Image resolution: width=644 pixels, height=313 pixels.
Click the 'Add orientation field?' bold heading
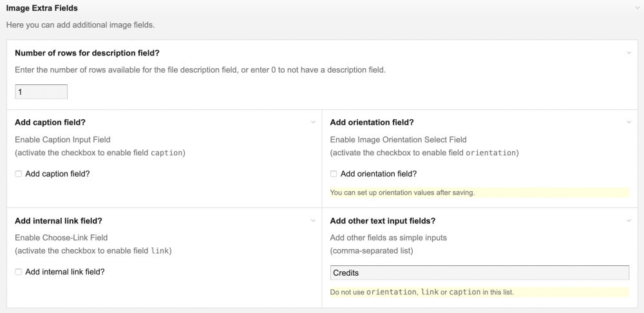(x=372, y=122)
